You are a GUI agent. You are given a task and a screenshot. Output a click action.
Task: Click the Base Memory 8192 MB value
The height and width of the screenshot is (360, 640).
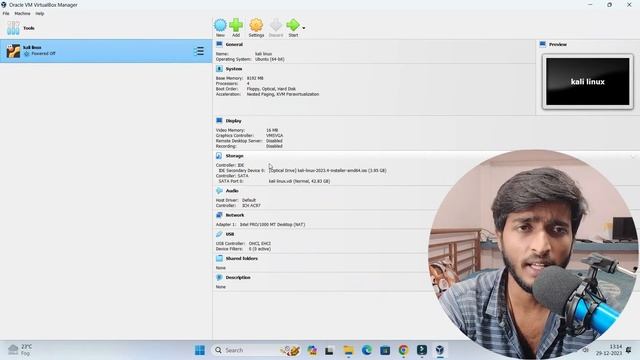coord(255,78)
